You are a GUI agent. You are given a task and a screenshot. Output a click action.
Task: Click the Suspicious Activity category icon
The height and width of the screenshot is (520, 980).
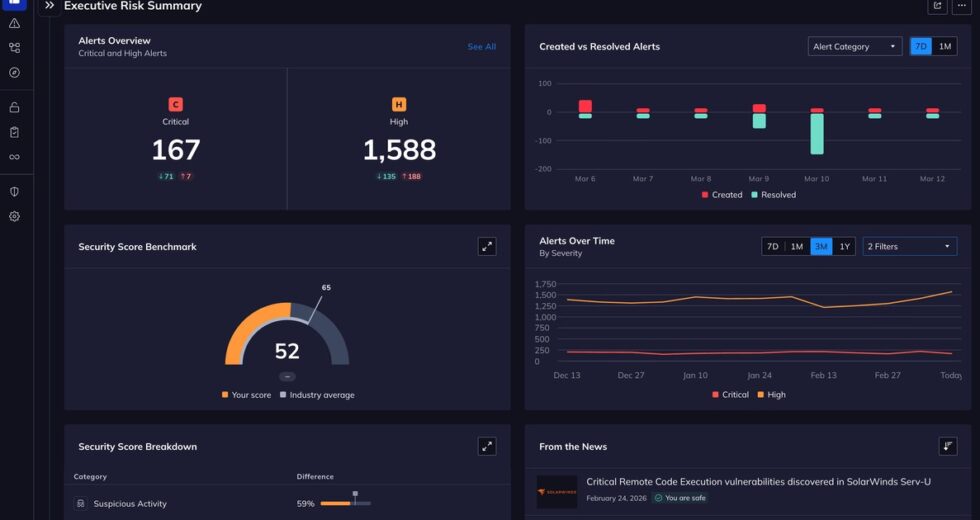point(81,503)
